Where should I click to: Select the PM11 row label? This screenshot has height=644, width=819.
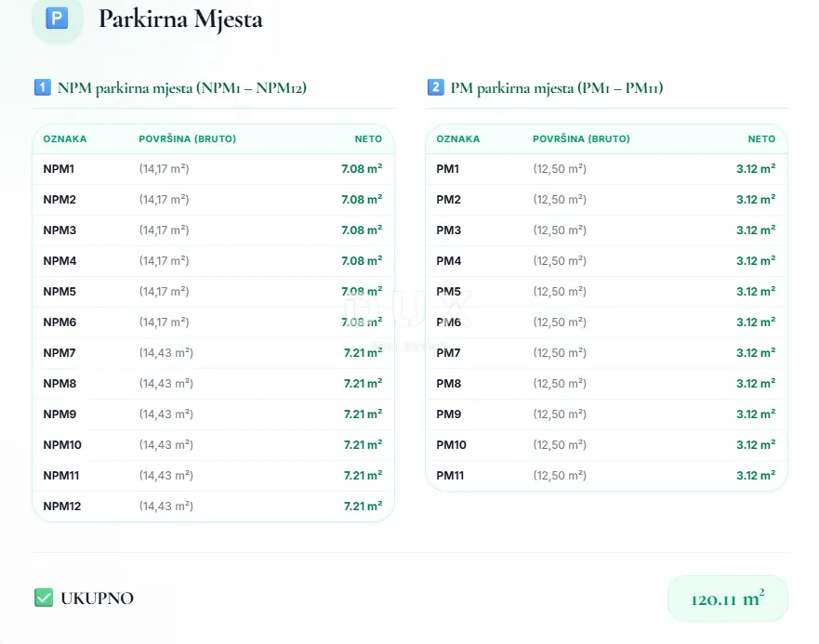[450, 476]
